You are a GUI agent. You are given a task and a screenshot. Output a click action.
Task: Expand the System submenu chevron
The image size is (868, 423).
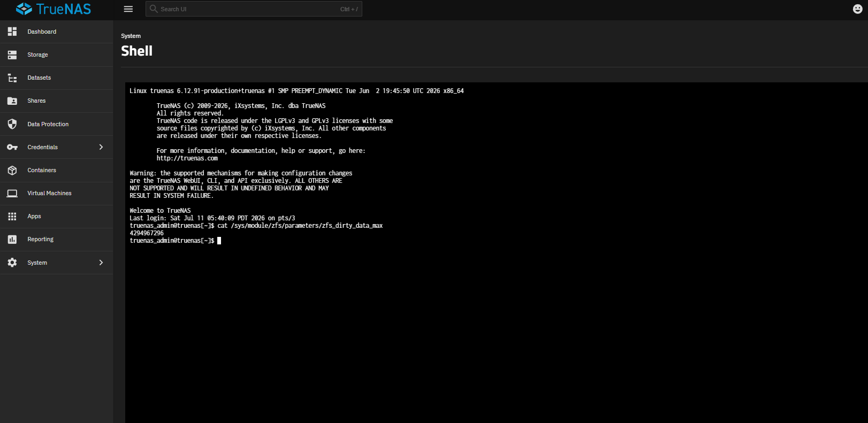pos(101,263)
